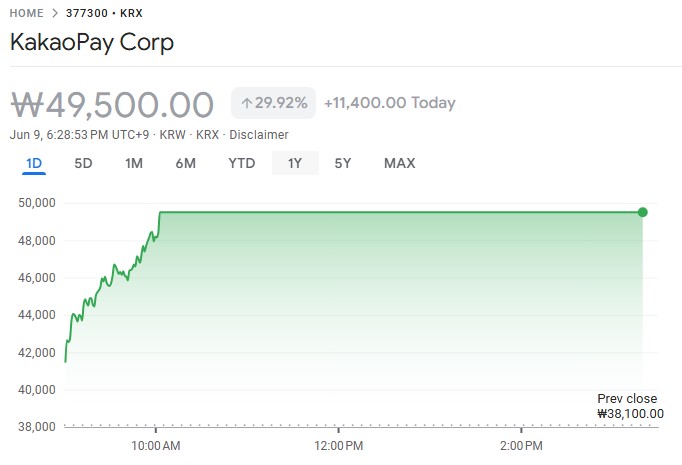Screen dimensions: 682x465
Task: Click the ₩49,500.00 current price
Action: coord(112,104)
